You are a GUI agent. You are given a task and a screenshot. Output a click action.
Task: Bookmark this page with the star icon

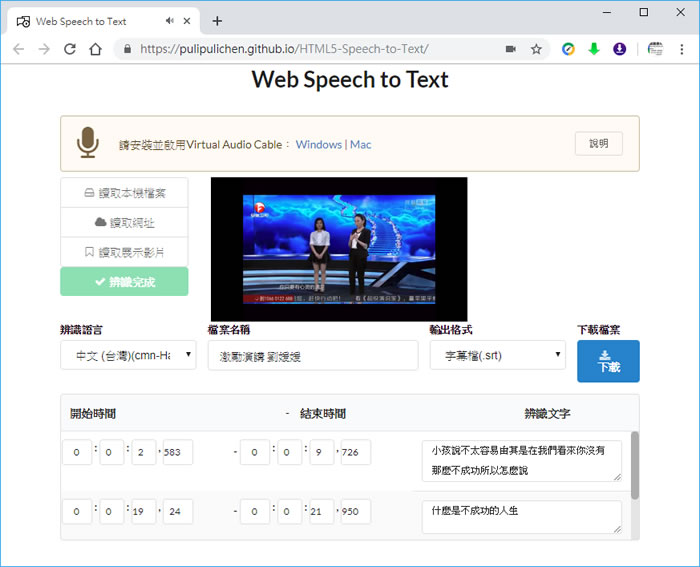pos(536,49)
